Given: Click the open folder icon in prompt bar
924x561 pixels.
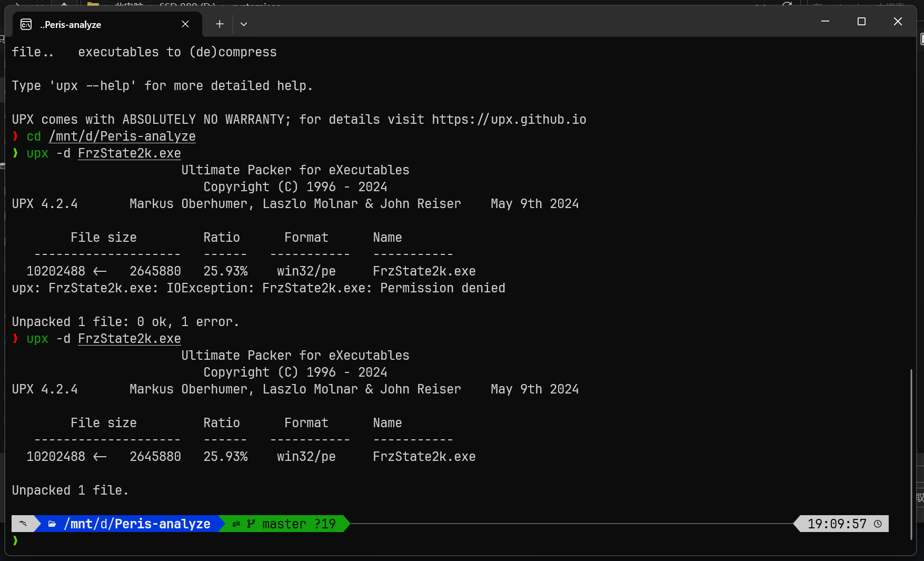Looking at the screenshot, I should pos(52,524).
